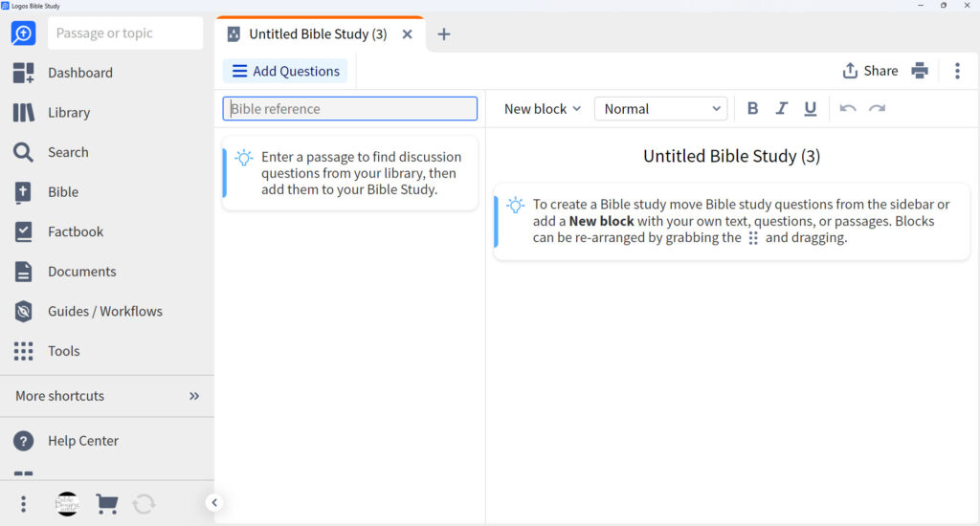Click the Untitled Bible Study (3) document title
Image resolution: width=980 pixels, height=526 pixels.
click(731, 156)
